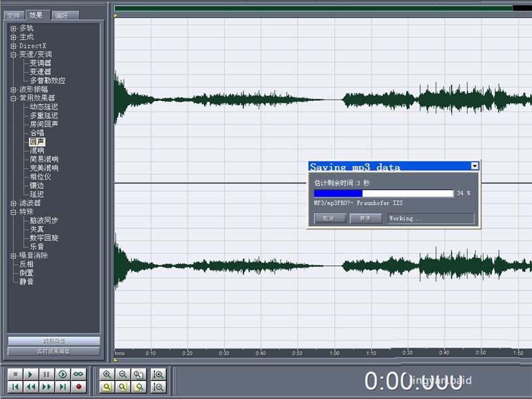This screenshot has width=532, height=399.
Task: Switch to the 编辑 tab
Action: [x=63, y=13]
